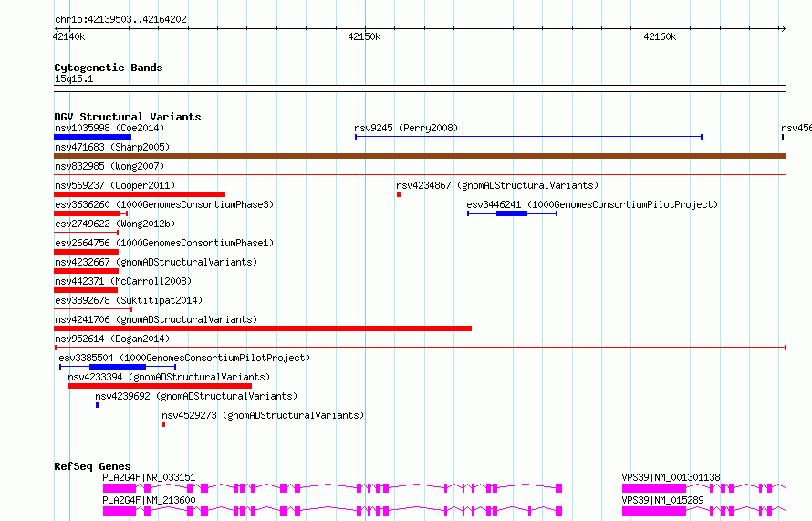The image size is (812, 521).
Task: Select the long nsv4241706 gnomAD red bar
Action: click(263, 328)
